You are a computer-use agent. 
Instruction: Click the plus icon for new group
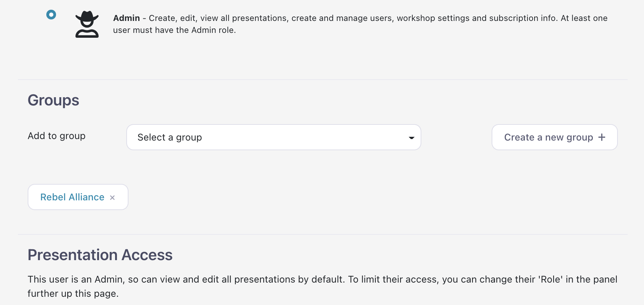602,137
